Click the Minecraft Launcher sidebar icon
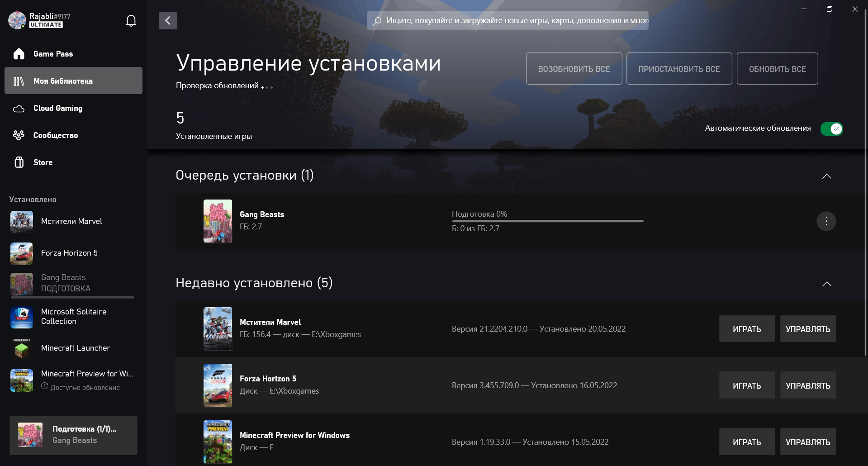The image size is (868, 466). pyautogui.click(x=22, y=348)
